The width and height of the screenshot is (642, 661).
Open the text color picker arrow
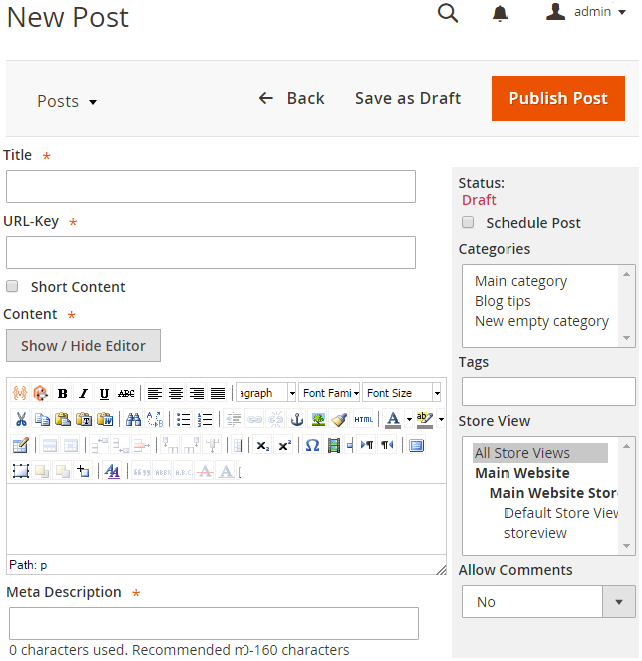click(x=409, y=419)
